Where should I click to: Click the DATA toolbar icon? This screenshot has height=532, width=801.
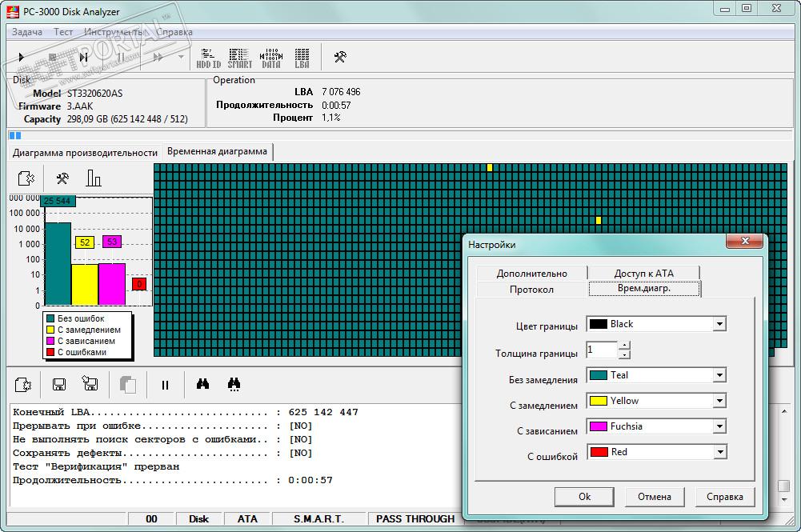(271, 57)
